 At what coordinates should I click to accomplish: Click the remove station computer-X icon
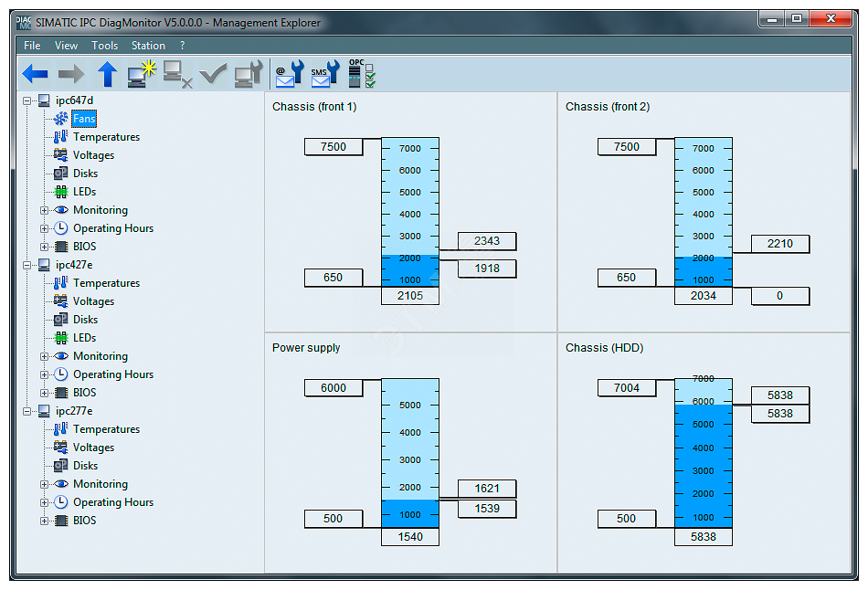(177, 75)
